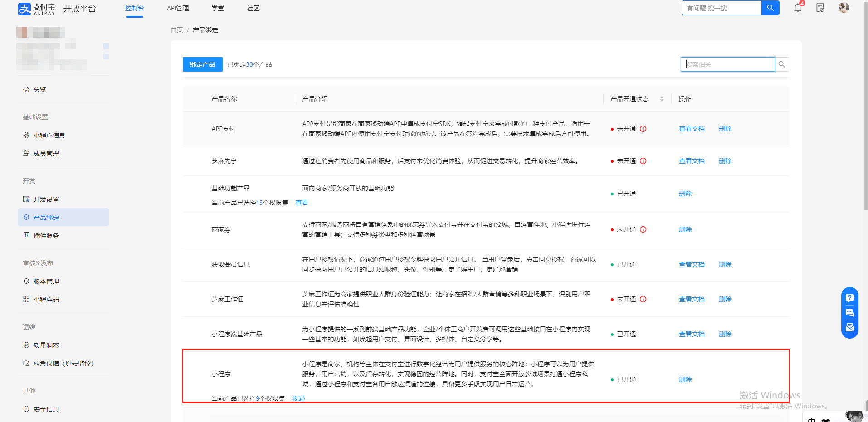Click the user avatar in top right

pos(844,8)
